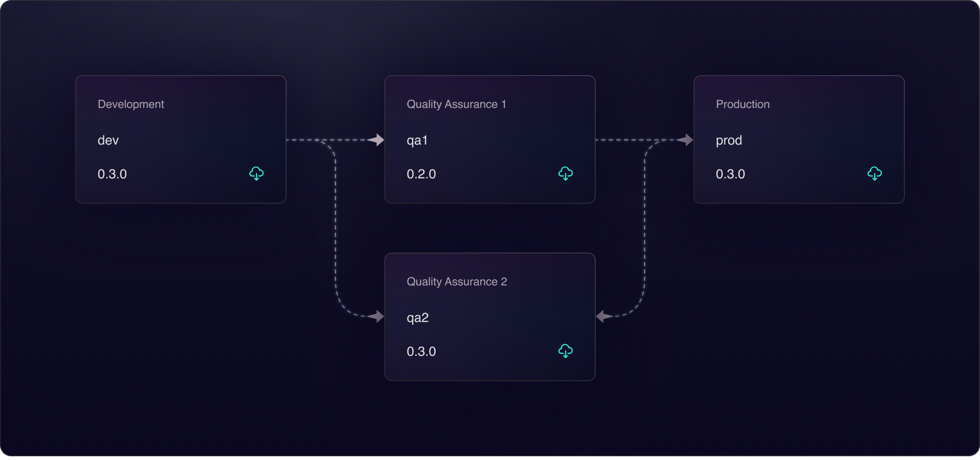Click version 0.3.0 on the qa2 card

[x=421, y=351]
